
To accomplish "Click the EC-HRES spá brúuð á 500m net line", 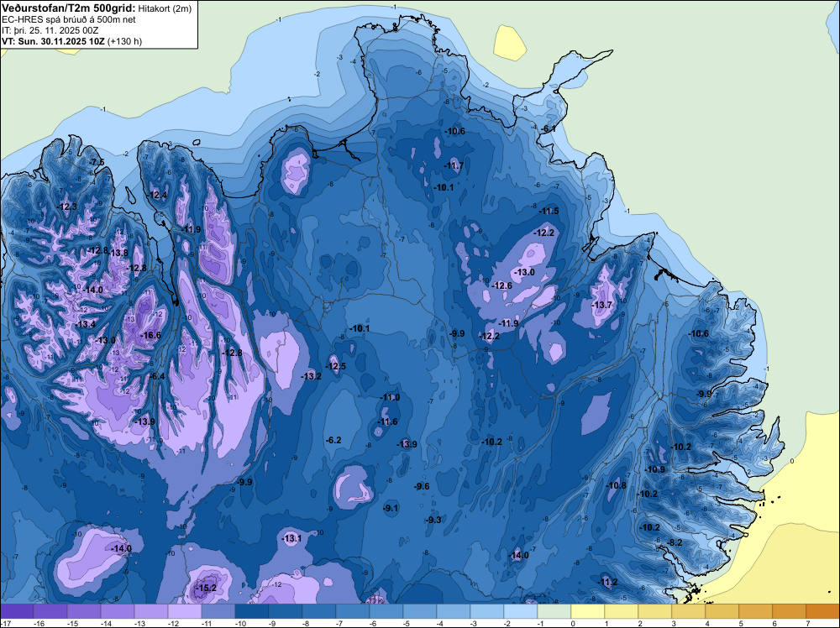I will [69, 19].
